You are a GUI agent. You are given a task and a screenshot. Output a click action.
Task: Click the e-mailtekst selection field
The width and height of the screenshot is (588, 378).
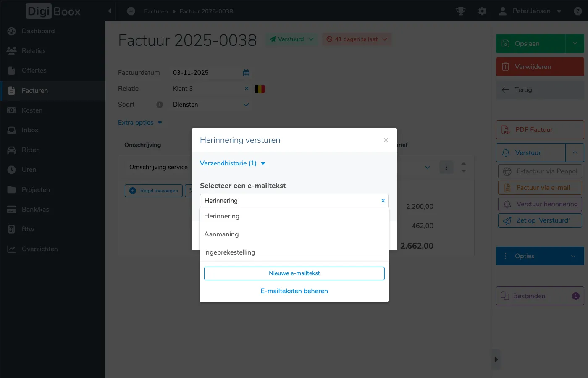coord(290,201)
